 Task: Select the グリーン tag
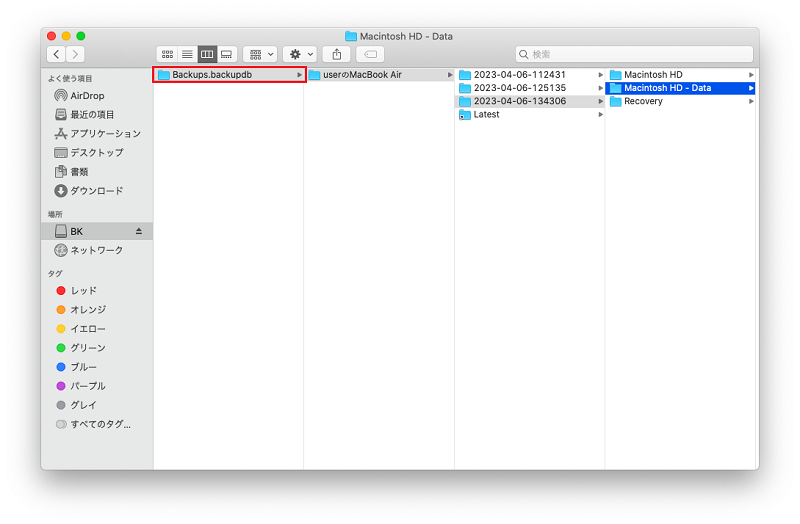click(97, 347)
